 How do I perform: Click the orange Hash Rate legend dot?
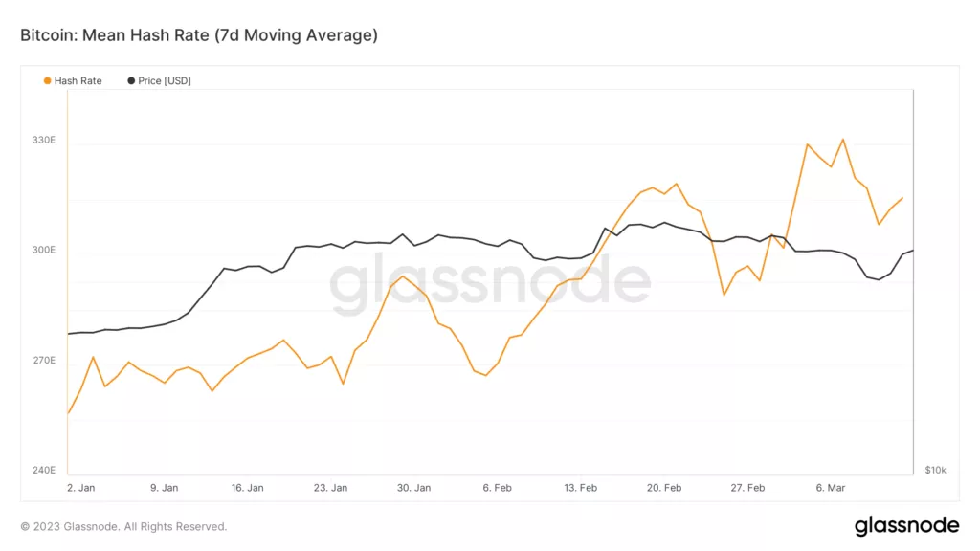(x=48, y=81)
